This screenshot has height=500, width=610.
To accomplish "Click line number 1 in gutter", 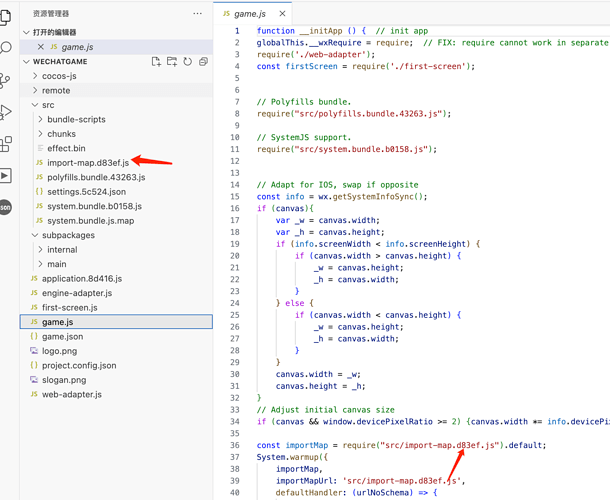I will coord(237,31).
